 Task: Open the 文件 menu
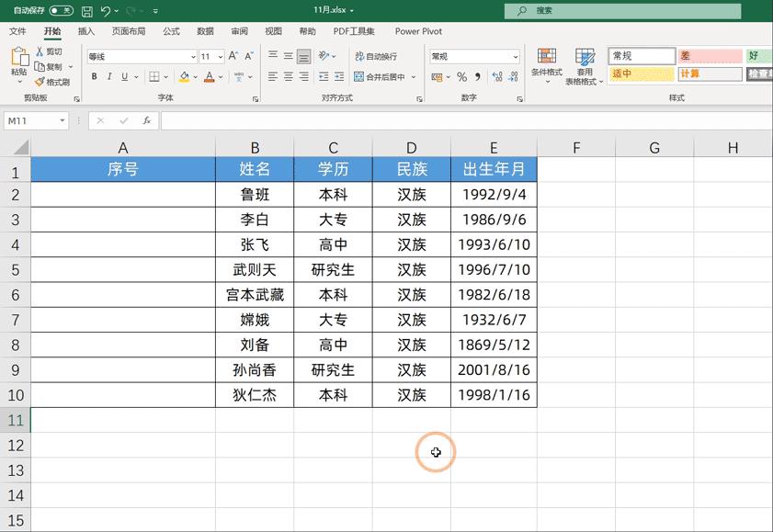pos(18,30)
